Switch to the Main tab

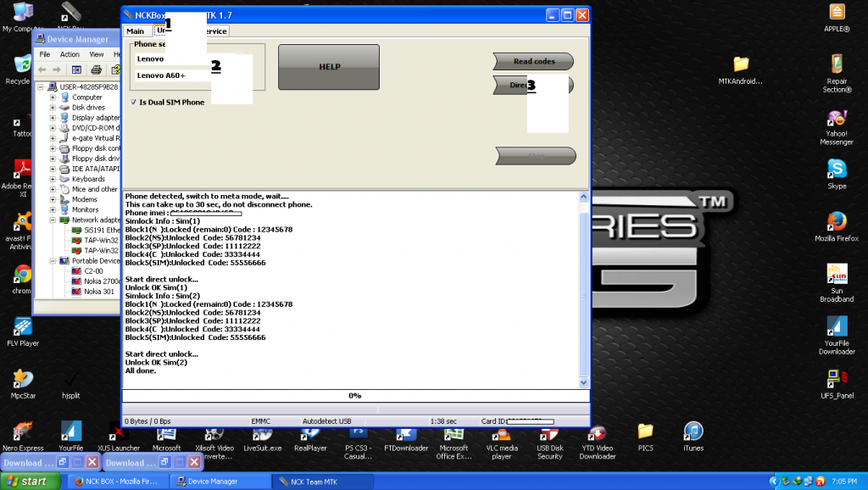(x=135, y=31)
